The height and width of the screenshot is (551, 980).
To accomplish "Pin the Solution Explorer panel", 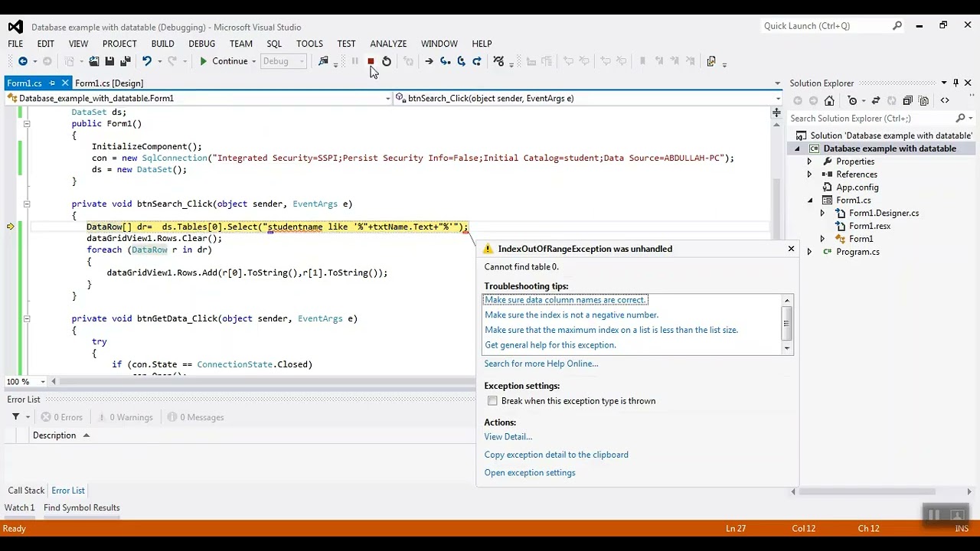I will 955,83.
